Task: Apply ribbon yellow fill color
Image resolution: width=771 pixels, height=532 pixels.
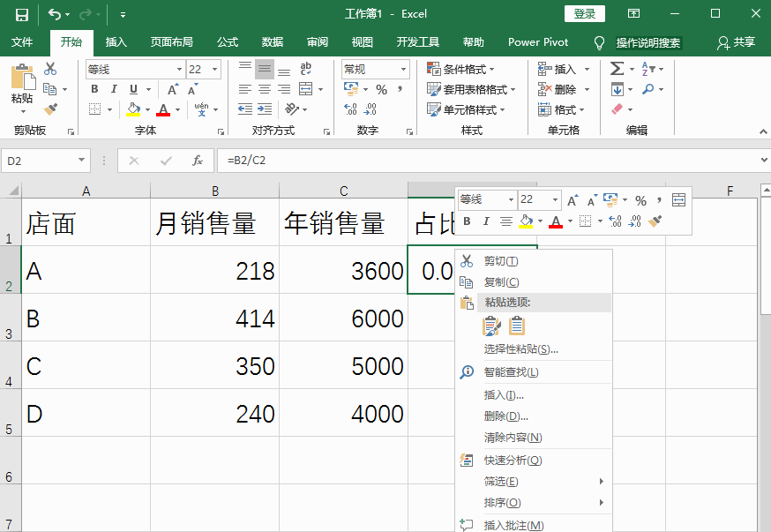Action: pos(133,109)
